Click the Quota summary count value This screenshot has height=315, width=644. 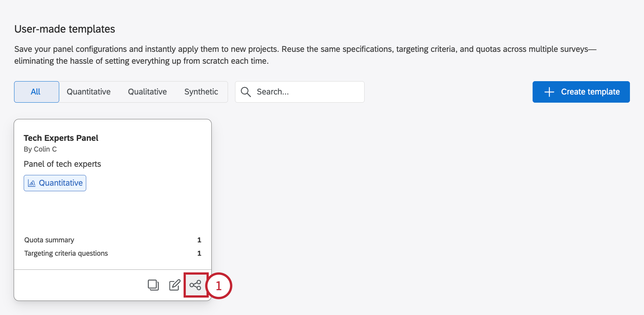(x=199, y=240)
